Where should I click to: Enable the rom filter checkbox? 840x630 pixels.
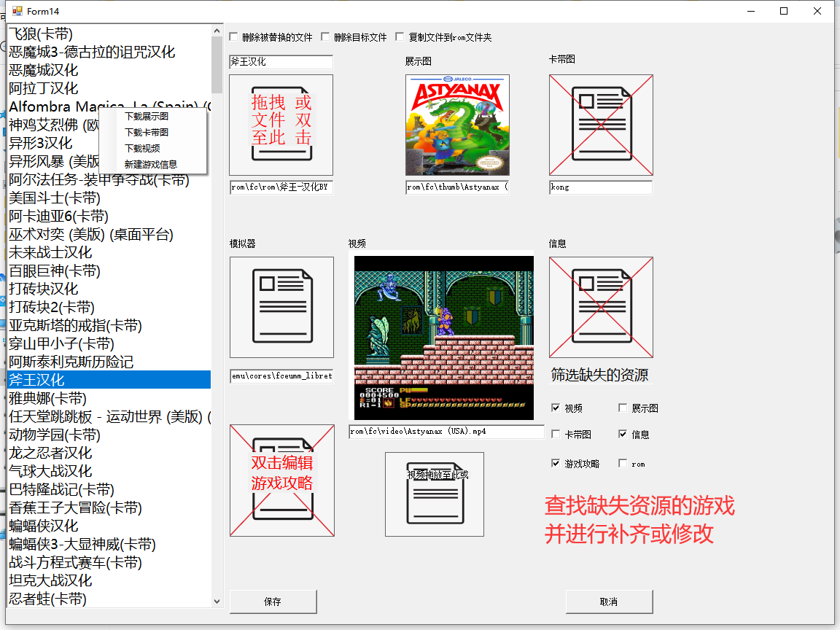[x=623, y=464]
